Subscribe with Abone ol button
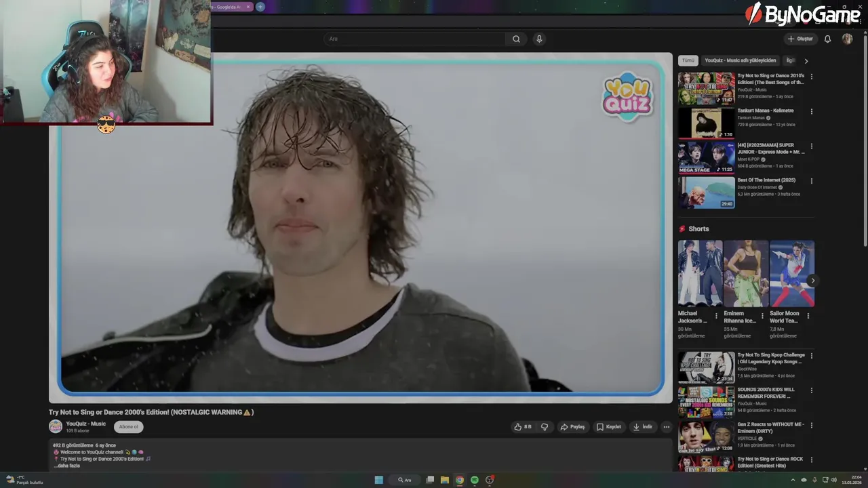 click(x=128, y=427)
